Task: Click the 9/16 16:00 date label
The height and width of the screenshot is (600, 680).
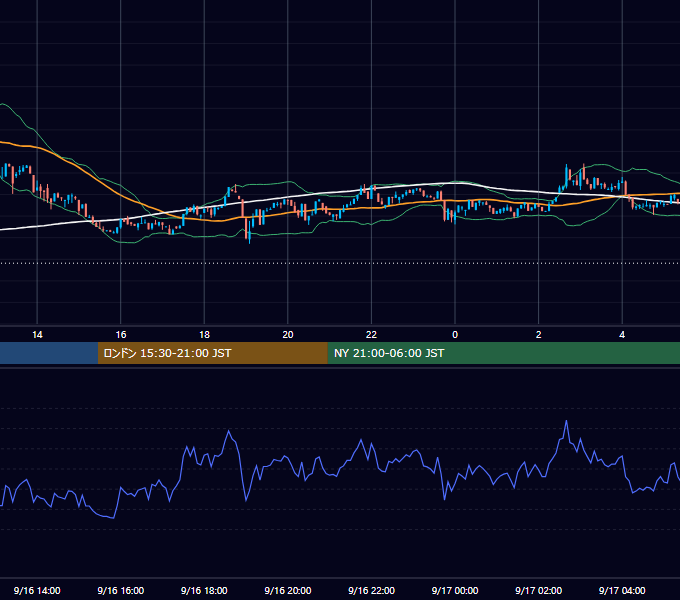Action: click(121, 590)
